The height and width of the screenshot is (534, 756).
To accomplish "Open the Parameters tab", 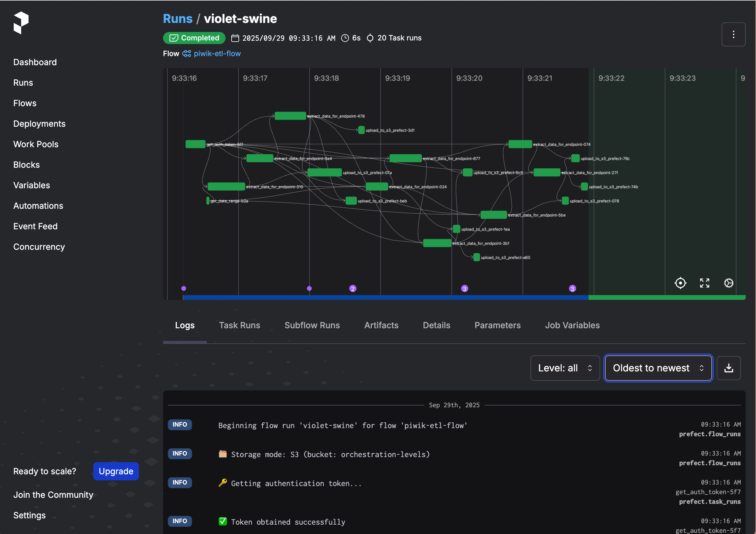I will 497,325.
